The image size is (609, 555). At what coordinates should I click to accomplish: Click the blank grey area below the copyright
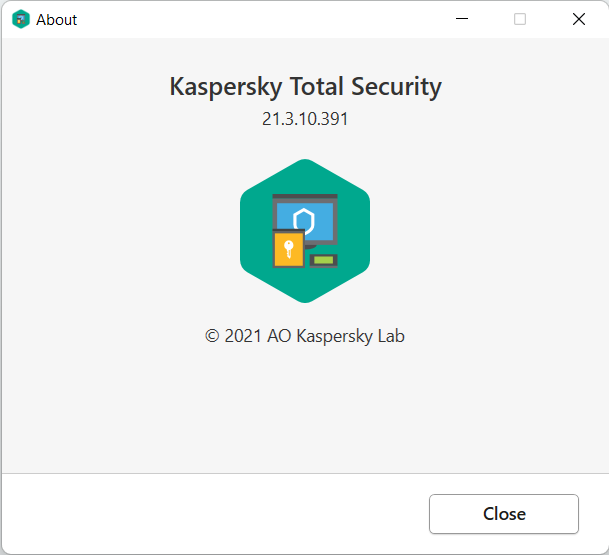305,410
